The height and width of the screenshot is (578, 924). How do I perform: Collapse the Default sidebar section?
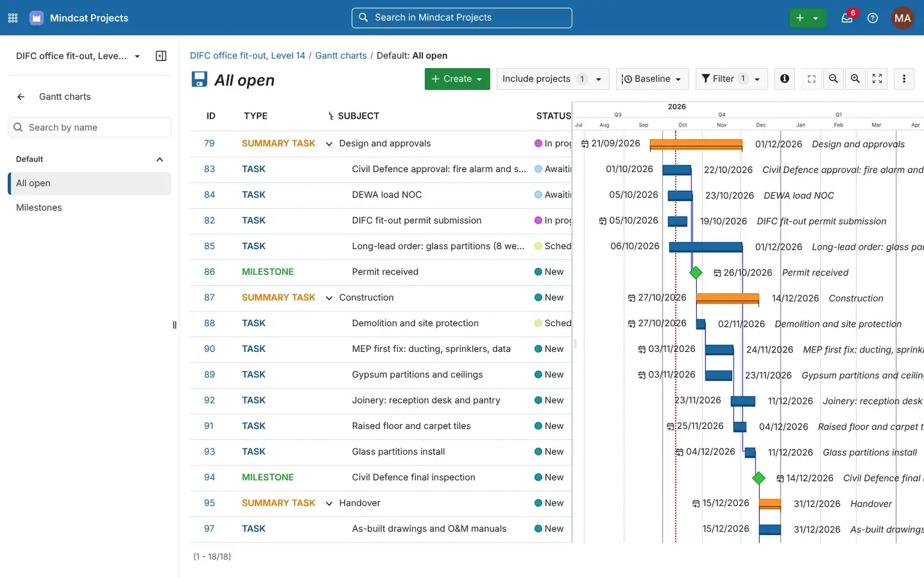160,159
